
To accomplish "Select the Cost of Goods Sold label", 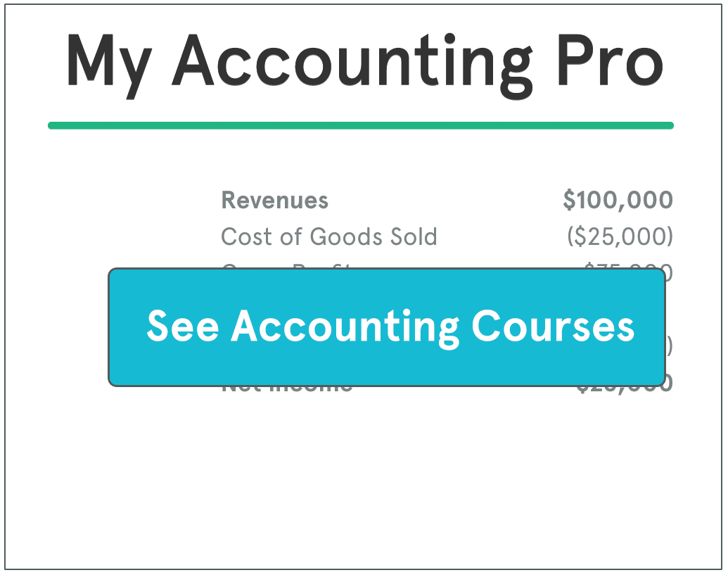I will [328, 236].
